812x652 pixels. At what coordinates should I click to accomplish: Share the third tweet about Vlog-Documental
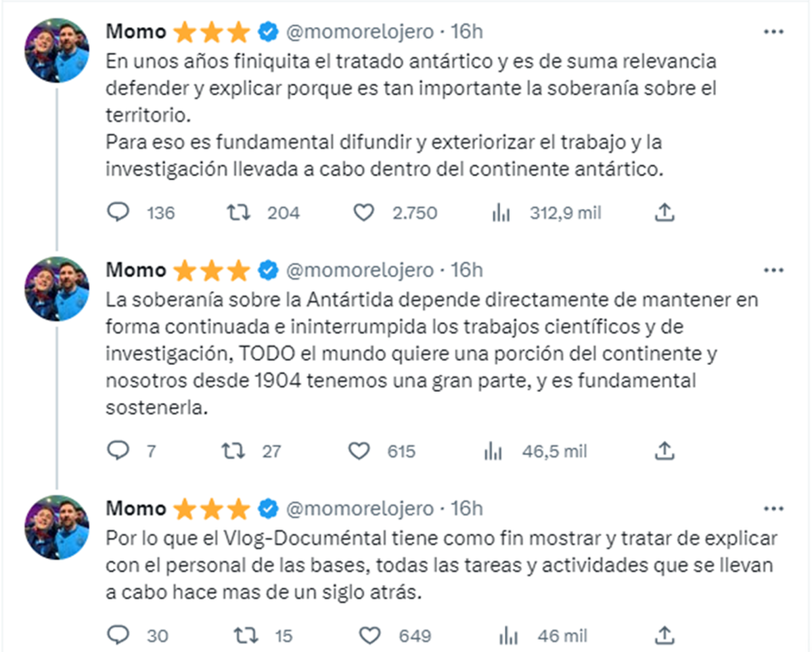click(665, 635)
